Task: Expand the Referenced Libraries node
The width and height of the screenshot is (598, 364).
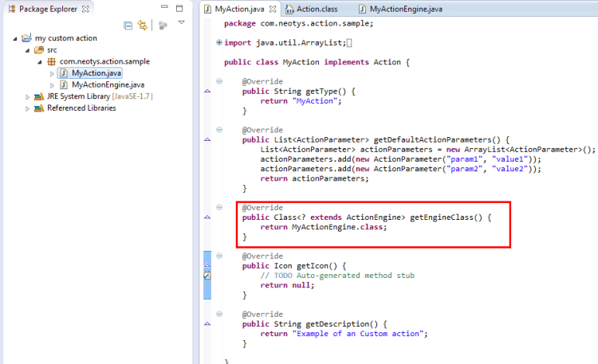Action: 28,108
